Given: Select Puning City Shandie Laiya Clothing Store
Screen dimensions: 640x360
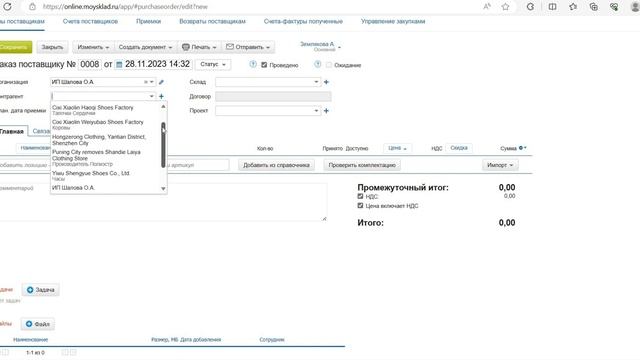Looking at the screenshot, I should [x=106, y=158].
